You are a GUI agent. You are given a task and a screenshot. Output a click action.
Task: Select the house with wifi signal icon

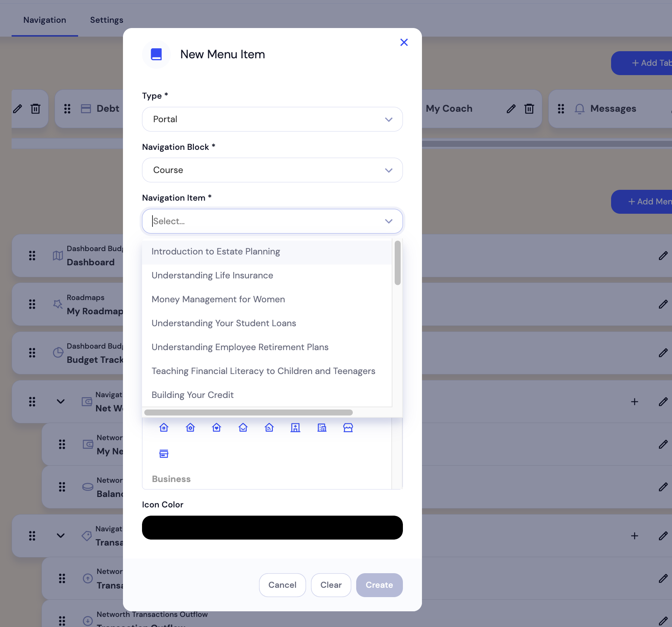click(269, 427)
